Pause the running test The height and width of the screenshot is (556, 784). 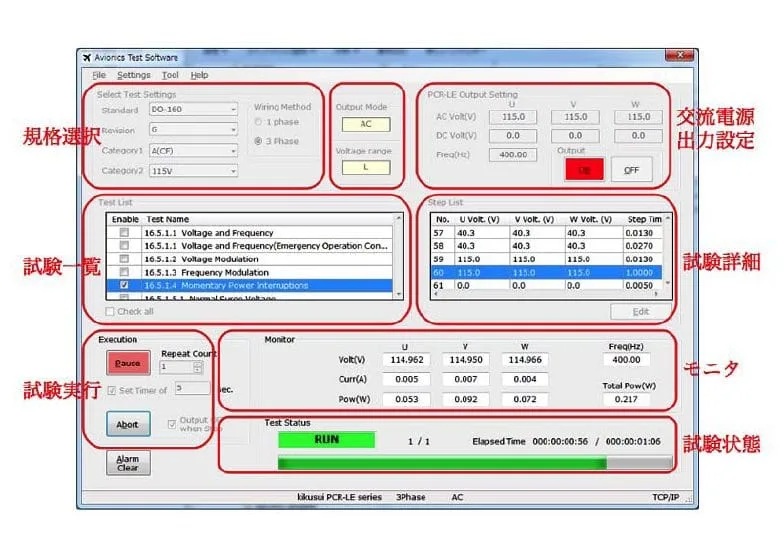point(127,364)
